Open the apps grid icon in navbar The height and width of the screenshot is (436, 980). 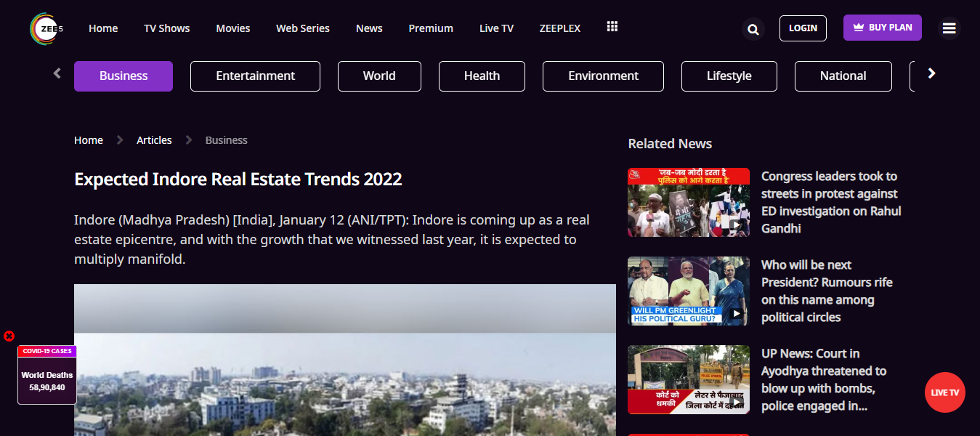click(x=612, y=27)
